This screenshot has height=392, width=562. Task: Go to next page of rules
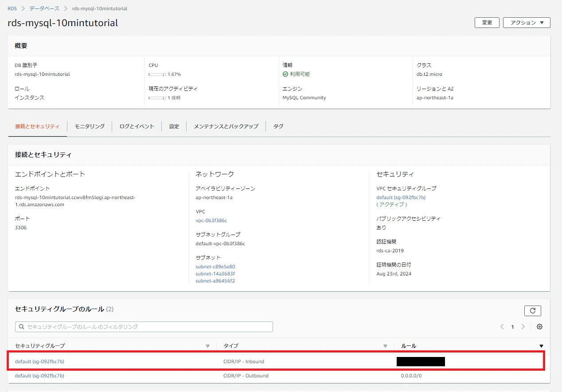523,327
